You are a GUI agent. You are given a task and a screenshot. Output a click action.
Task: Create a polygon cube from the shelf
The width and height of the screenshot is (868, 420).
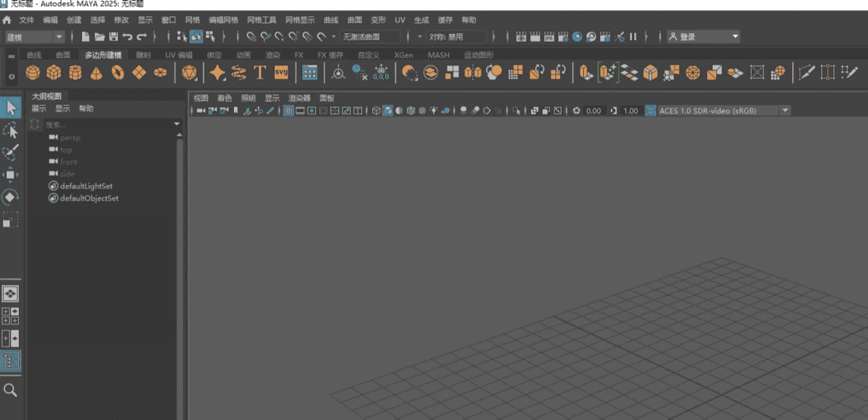[54, 72]
